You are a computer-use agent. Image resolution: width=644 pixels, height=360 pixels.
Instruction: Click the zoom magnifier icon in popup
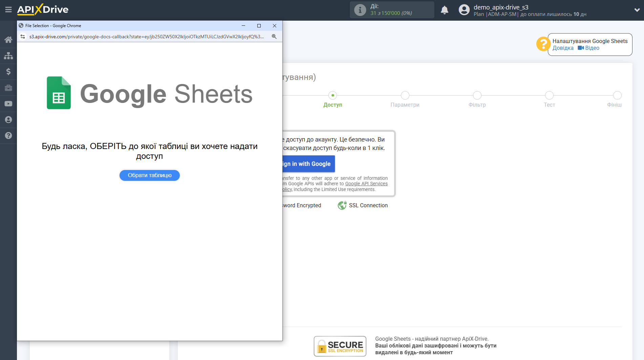(274, 37)
